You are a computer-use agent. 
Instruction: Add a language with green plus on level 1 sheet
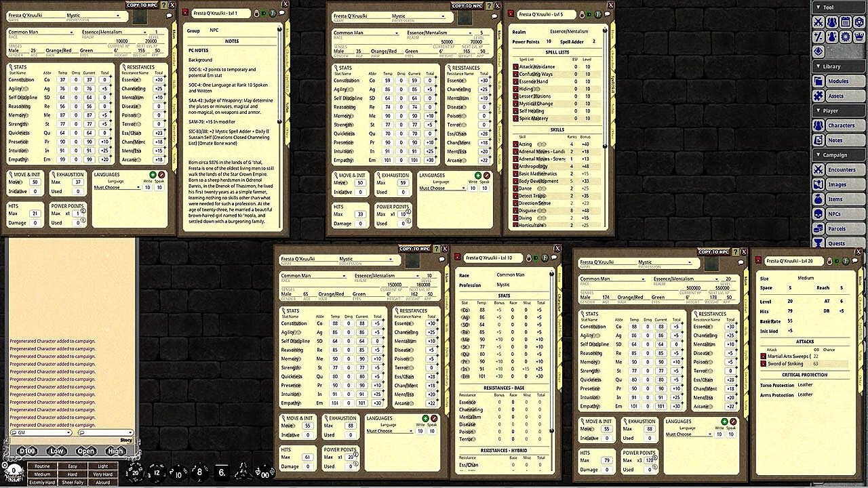click(153, 175)
